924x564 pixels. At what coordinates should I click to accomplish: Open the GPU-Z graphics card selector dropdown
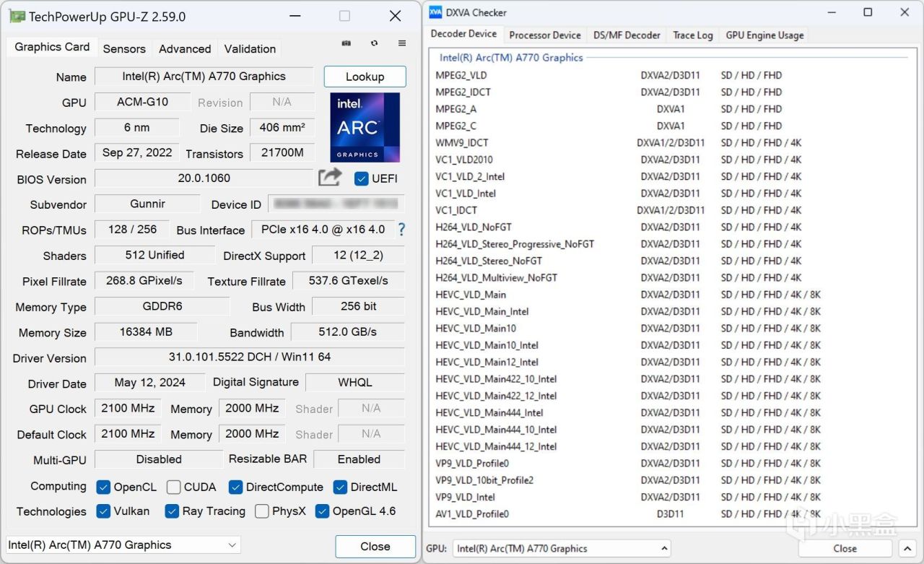tap(123, 545)
